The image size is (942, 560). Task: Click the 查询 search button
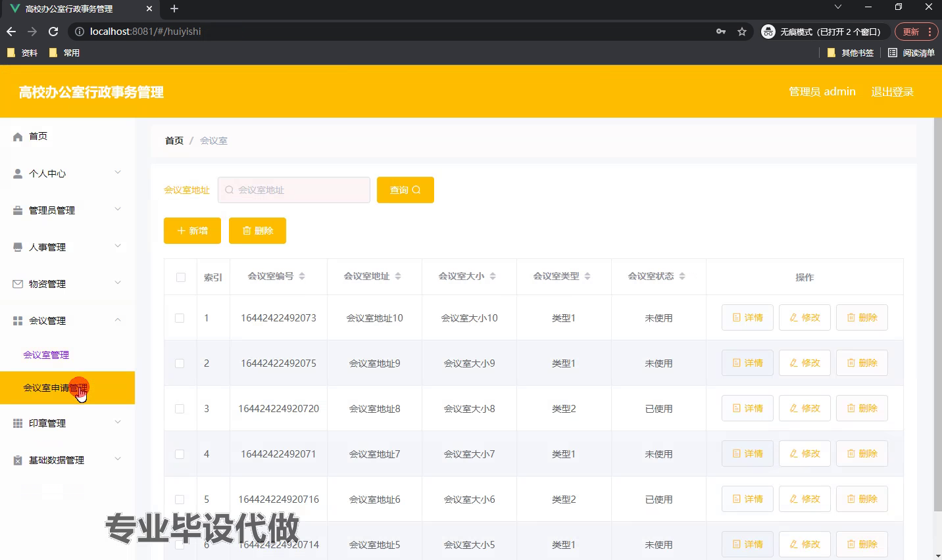point(405,190)
